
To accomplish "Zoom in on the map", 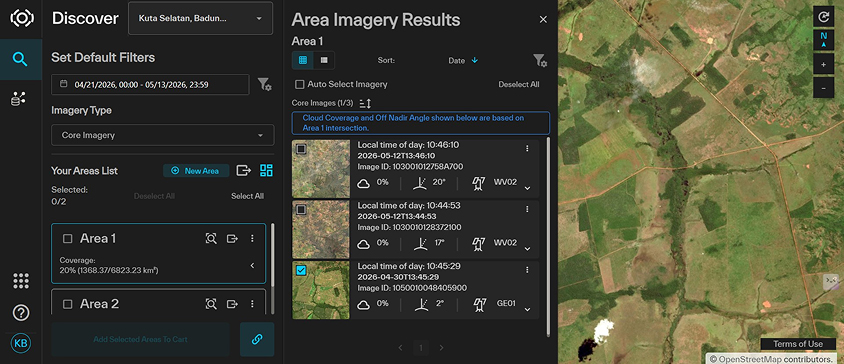I will click(824, 65).
